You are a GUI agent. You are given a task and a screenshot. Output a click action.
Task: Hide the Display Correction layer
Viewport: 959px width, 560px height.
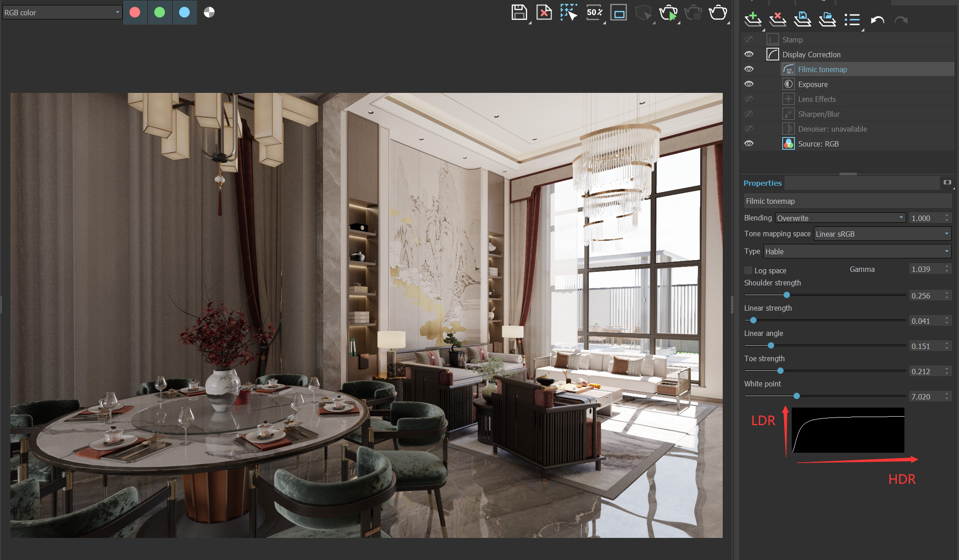pos(749,55)
